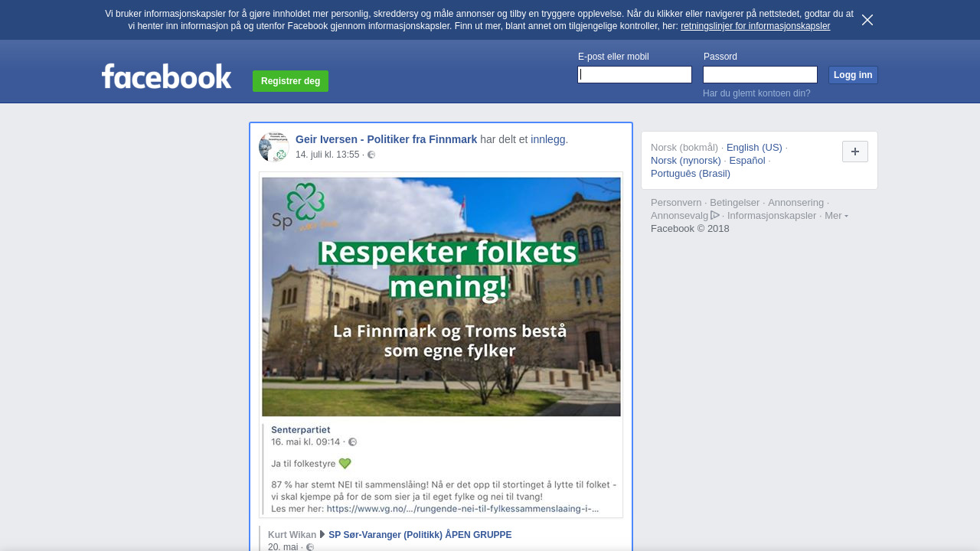
Task: Click the AdChoices triangle icon
Action: [715, 215]
